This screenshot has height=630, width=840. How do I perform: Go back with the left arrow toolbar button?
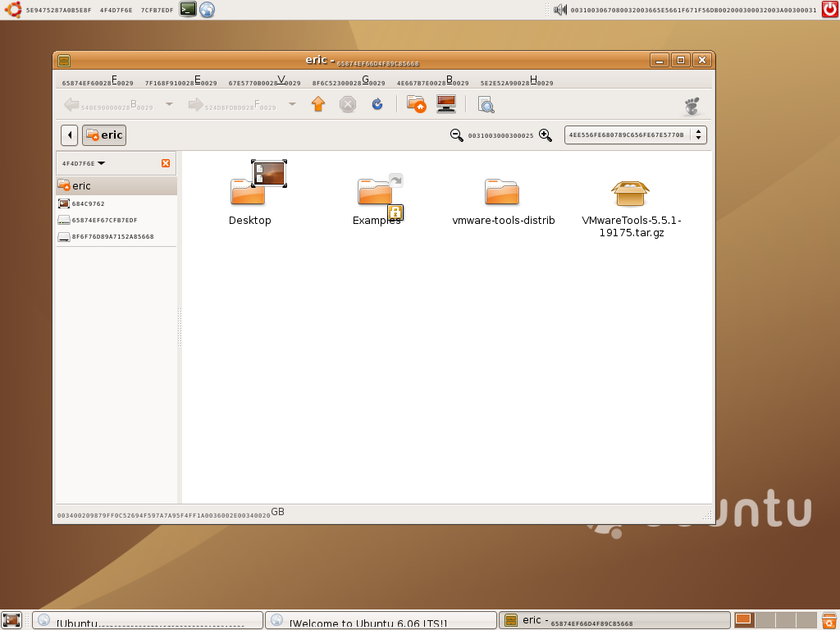[x=109, y=104]
